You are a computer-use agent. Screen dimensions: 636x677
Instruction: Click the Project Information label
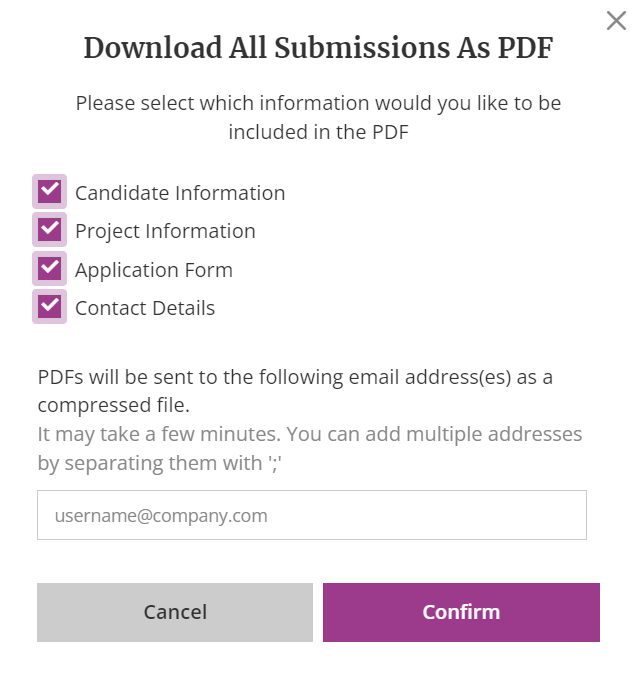(165, 231)
